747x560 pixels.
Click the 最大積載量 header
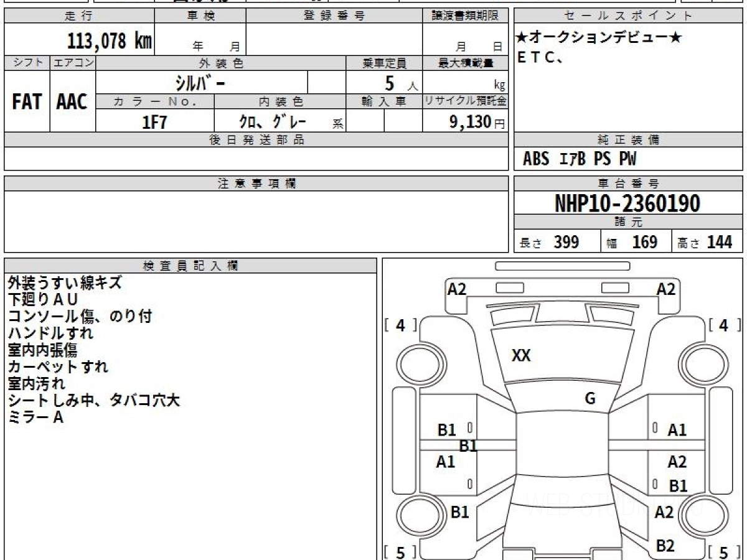click(465, 63)
